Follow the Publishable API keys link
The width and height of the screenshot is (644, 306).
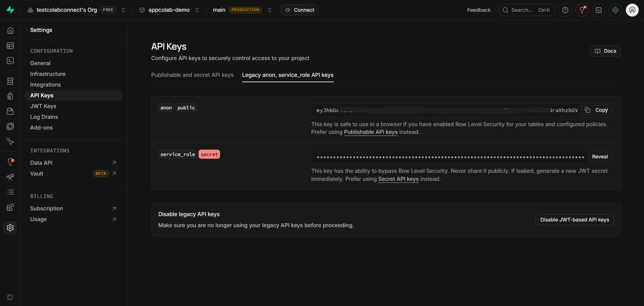coord(371,132)
